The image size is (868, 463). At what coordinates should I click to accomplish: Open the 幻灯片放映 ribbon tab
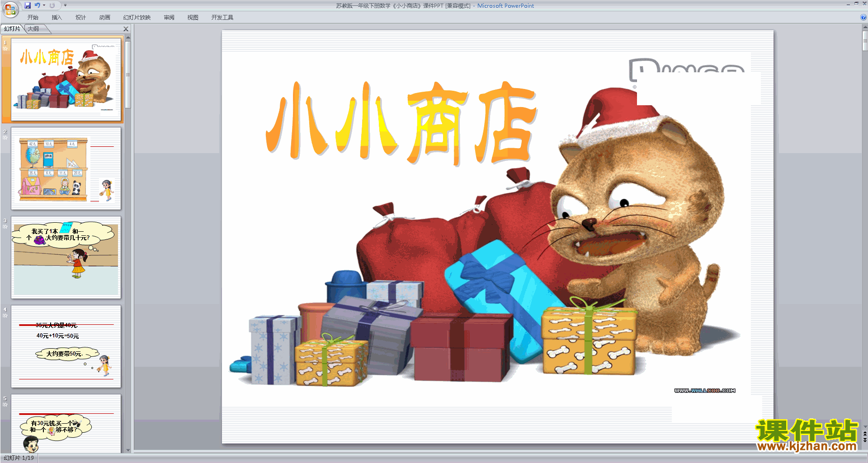(x=137, y=18)
